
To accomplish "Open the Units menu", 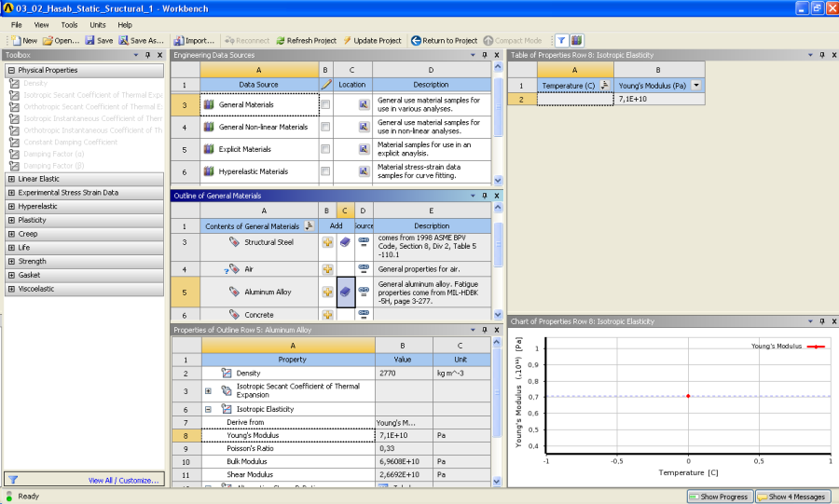I will (97, 25).
